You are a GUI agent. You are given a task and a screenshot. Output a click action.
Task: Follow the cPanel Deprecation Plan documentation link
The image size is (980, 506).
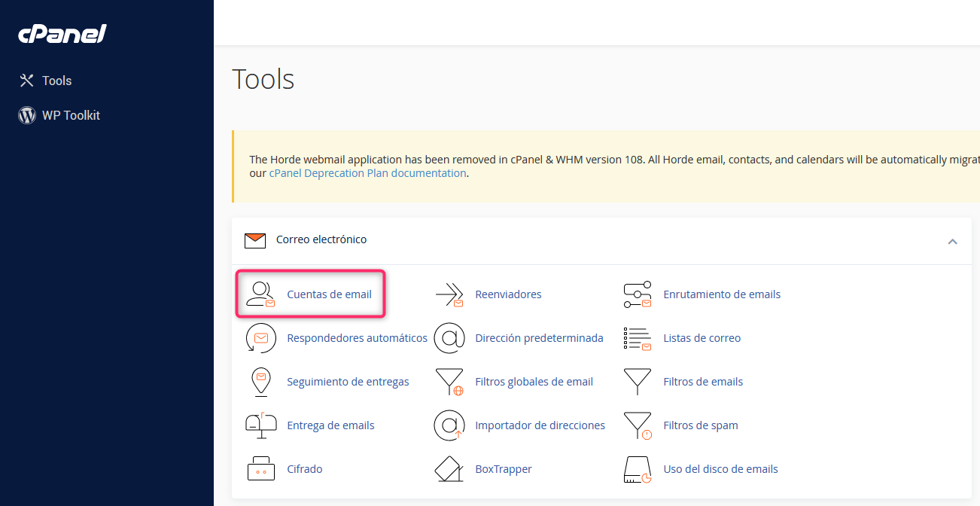click(x=368, y=173)
